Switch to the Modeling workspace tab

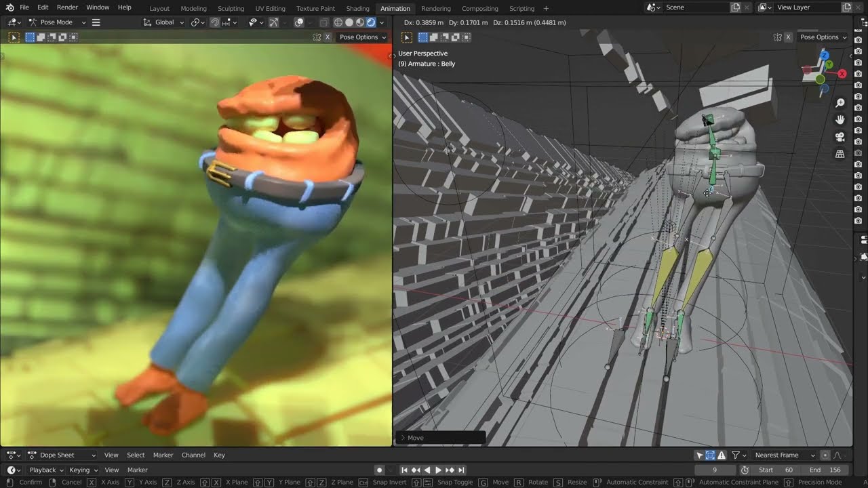click(193, 8)
